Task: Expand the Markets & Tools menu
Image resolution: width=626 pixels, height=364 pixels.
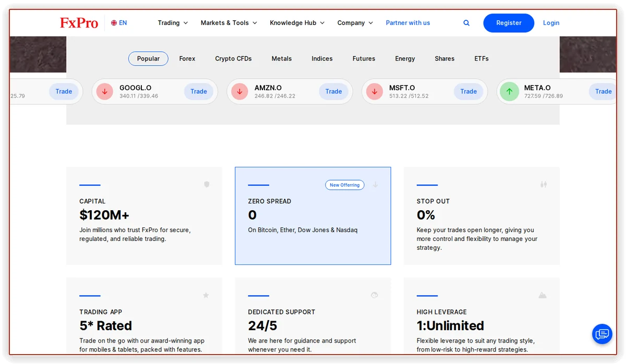Action: [229, 23]
